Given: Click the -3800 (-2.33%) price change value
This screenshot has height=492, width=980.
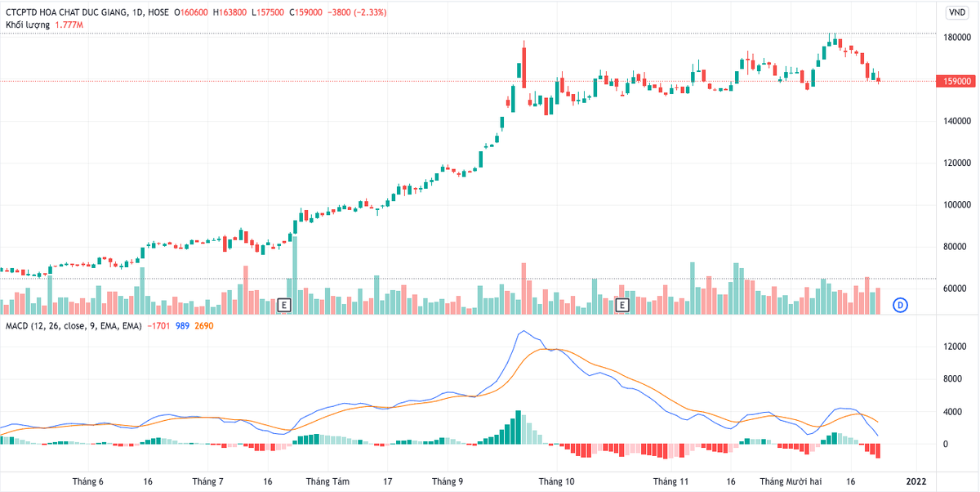Looking at the screenshot, I should 358,13.
